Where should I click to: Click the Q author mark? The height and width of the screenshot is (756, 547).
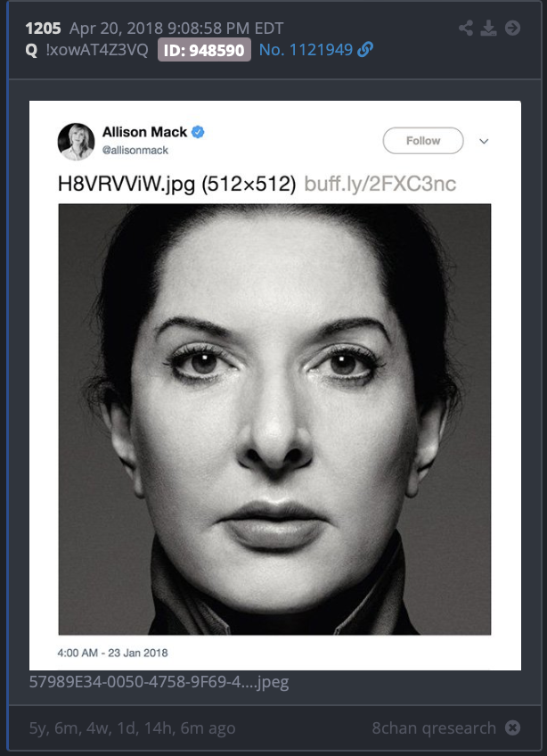pos(31,50)
